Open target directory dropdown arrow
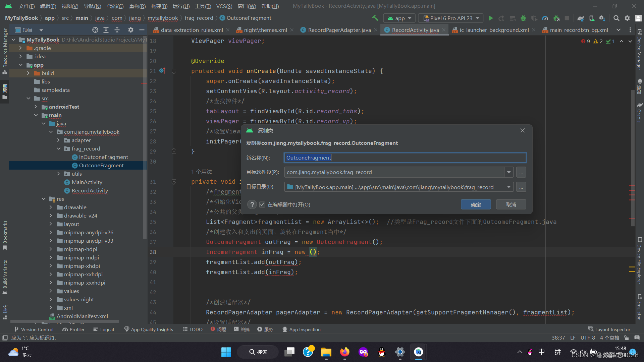This screenshot has width=644, height=362. coord(509,187)
